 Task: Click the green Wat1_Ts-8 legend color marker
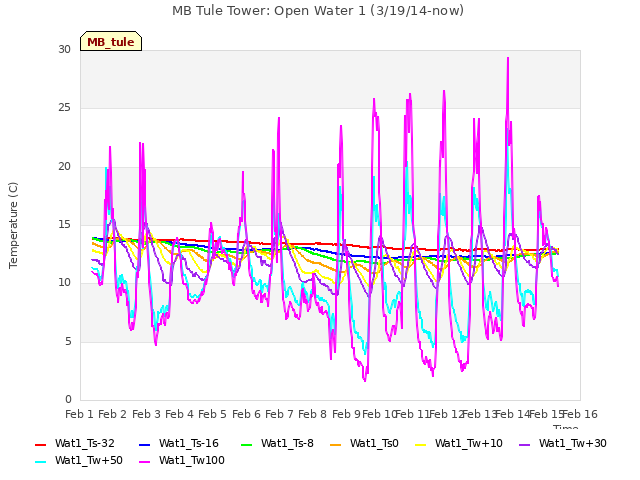(x=247, y=444)
